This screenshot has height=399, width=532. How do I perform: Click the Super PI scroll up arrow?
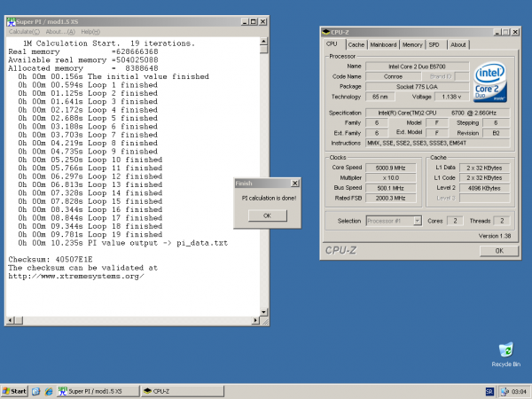click(263, 42)
